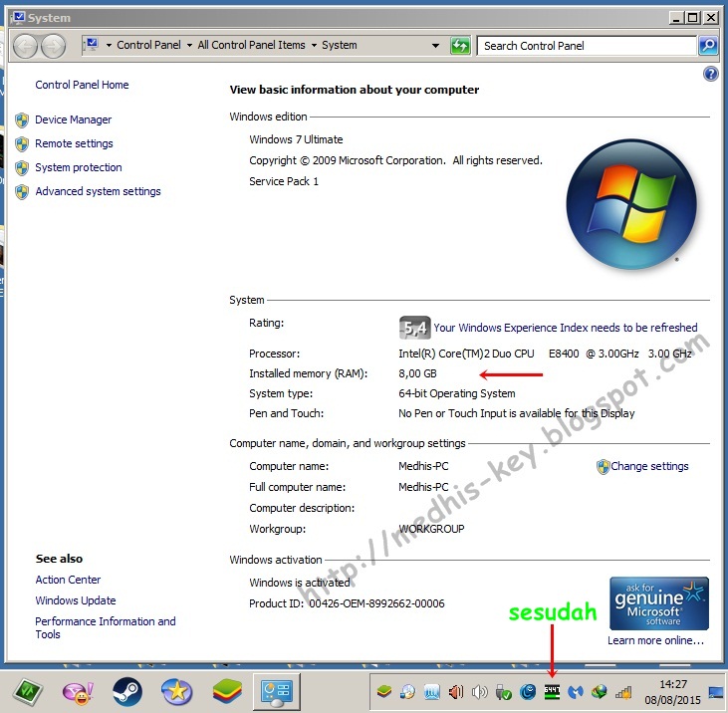Click the Malwarebytes tray icon

pos(576,692)
